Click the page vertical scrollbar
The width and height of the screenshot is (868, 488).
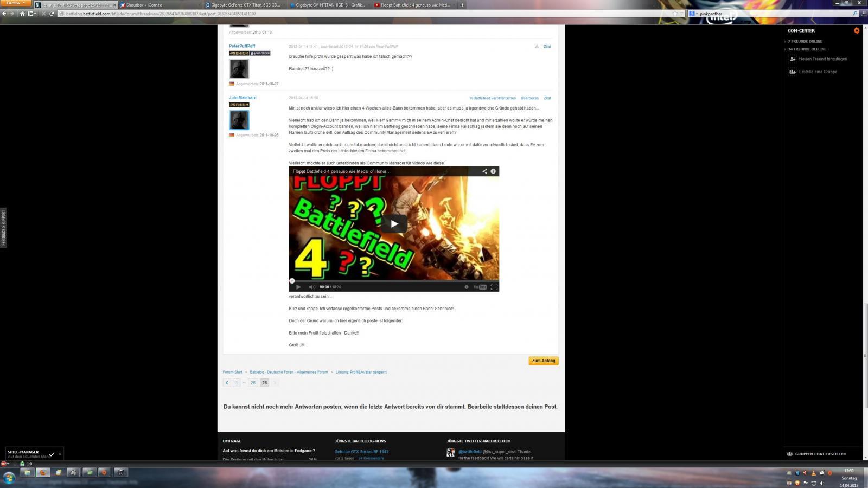pos(865,355)
